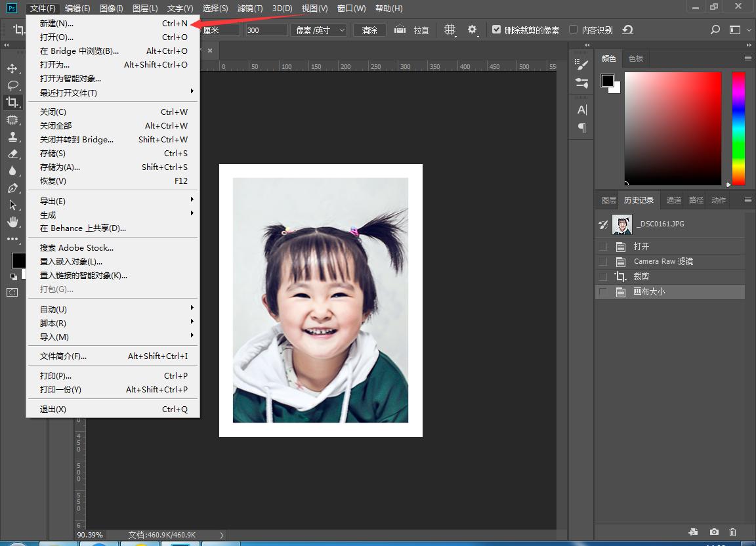This screenshot has width=756, height=546.
Task: Click 新建(N)... in the File menu
Action: [57, 23]
